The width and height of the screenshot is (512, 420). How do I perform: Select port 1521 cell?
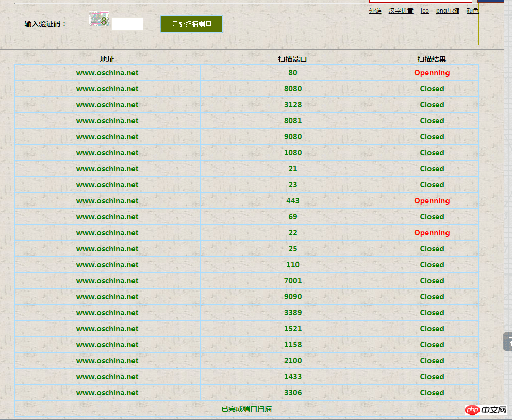click(x=293, y=329)
